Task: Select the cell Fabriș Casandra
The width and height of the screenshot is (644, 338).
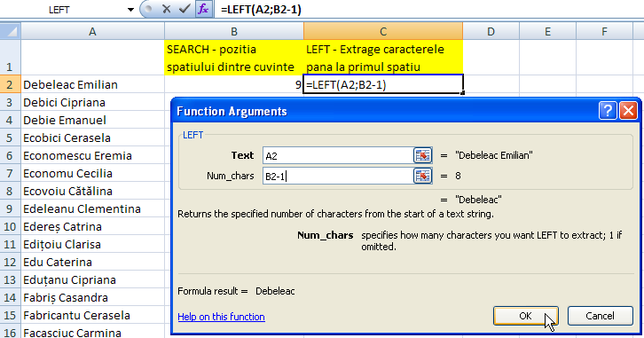Action: click(92, 297)
